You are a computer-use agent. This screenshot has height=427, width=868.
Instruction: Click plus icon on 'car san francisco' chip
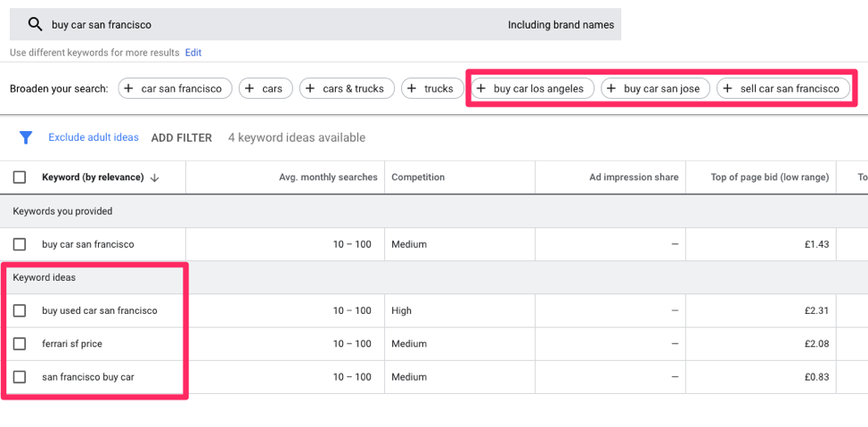pos(128,88)
